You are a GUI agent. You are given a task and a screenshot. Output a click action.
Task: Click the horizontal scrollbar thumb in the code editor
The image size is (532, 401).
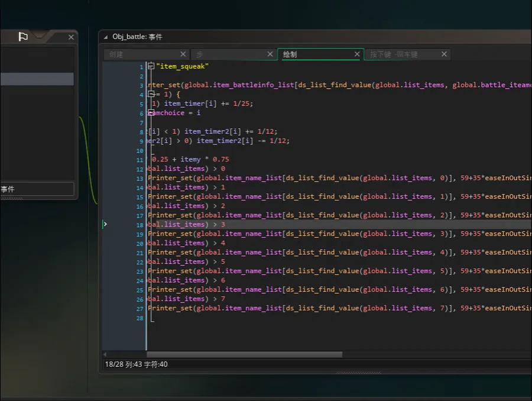point(244,354)
